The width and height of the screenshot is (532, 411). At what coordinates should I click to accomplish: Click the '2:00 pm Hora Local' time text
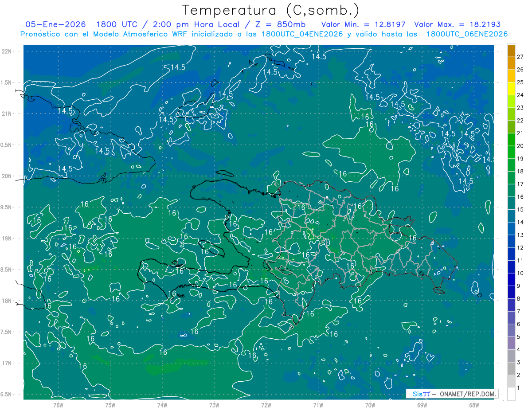196,24
